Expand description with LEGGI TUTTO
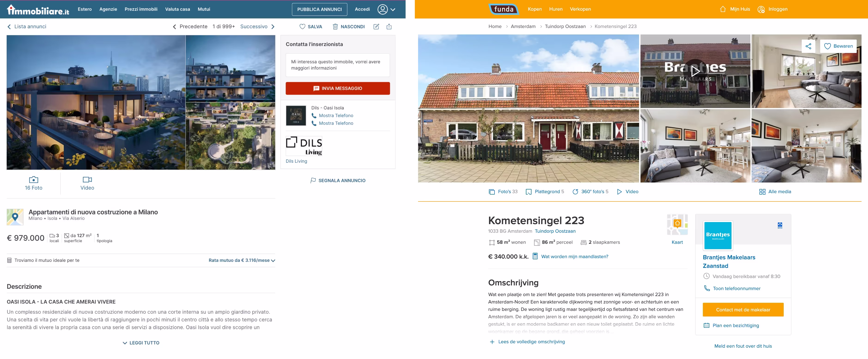The image size is (868, 359). 141,343
